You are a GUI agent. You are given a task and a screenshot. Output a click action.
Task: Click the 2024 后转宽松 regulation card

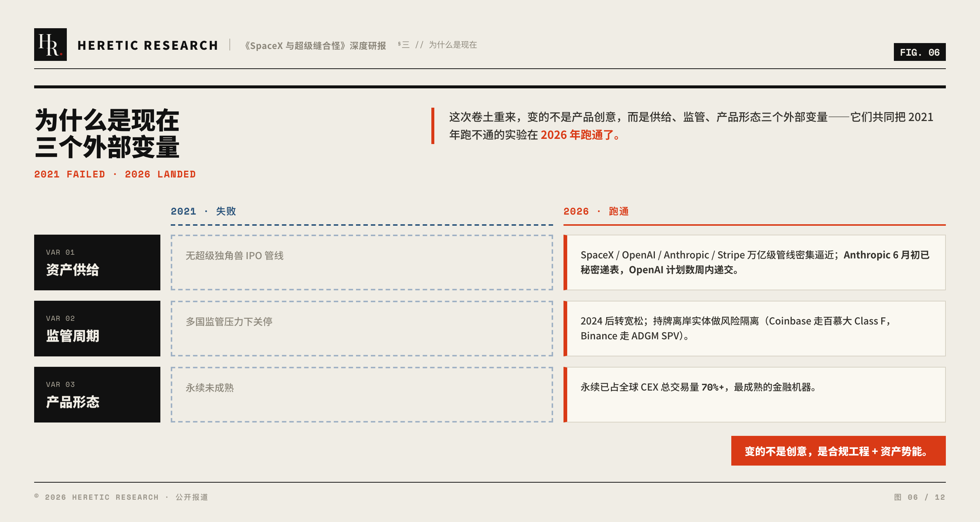[x=754, y=329]
